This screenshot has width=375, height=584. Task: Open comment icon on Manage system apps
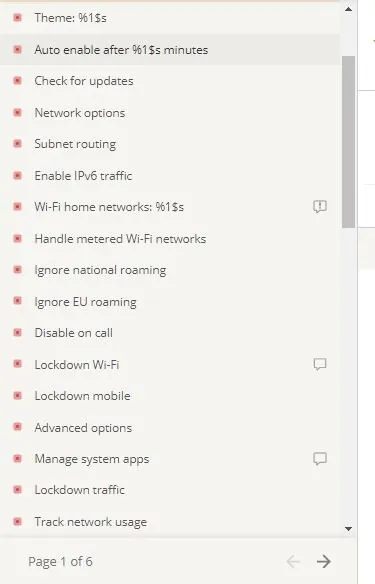(x=320, y=458)
